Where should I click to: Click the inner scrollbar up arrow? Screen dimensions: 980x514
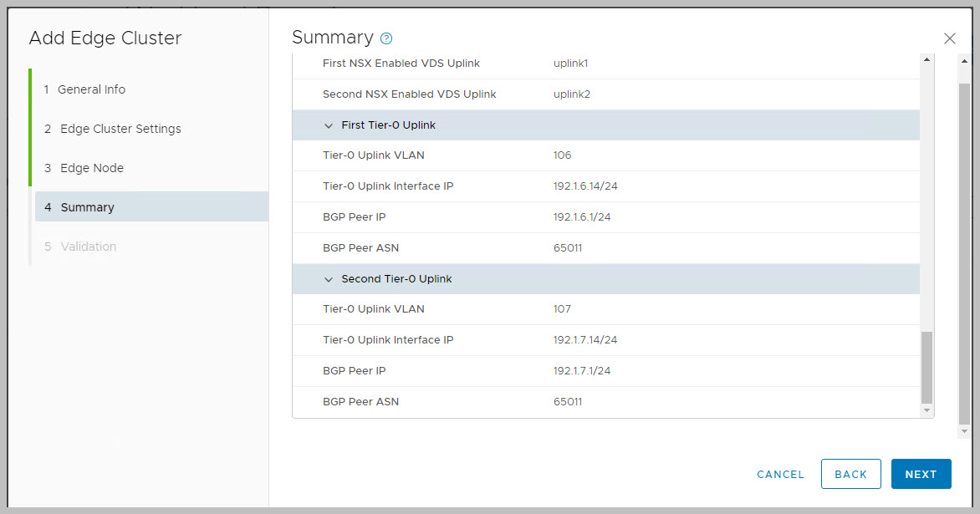(x=926, y=60)
